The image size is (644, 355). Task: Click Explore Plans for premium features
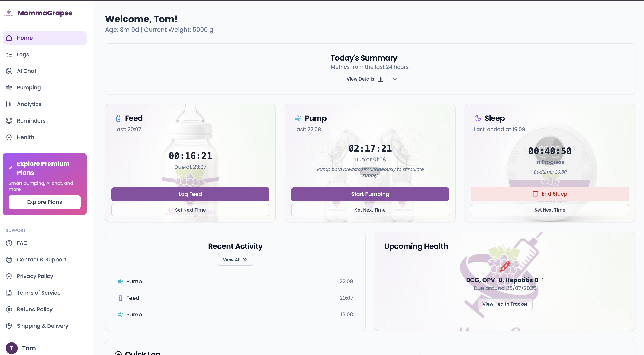tap(44, 202)
